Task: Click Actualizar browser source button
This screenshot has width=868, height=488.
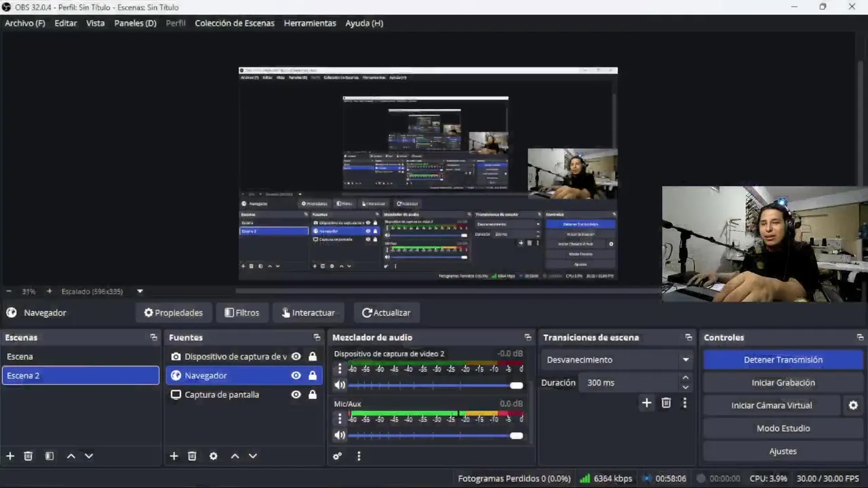Action: tap(387, 312)
